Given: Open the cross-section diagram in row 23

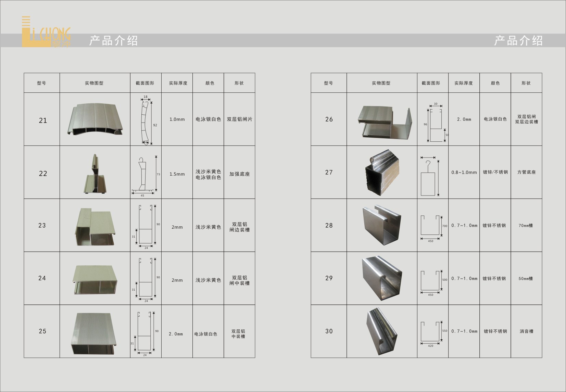Looking at the screenshot, I should pyautogui.click(x=146, y=227).
